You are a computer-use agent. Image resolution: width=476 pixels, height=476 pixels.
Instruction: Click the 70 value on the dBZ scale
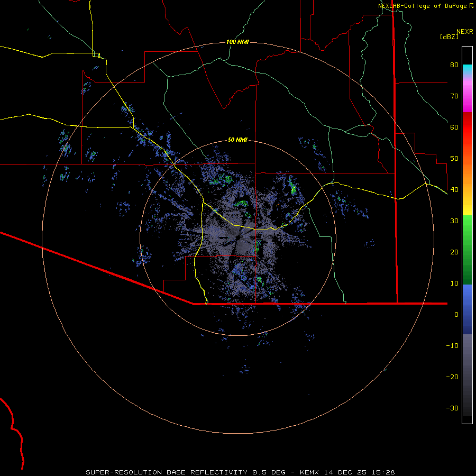click(x=454, y=96)
